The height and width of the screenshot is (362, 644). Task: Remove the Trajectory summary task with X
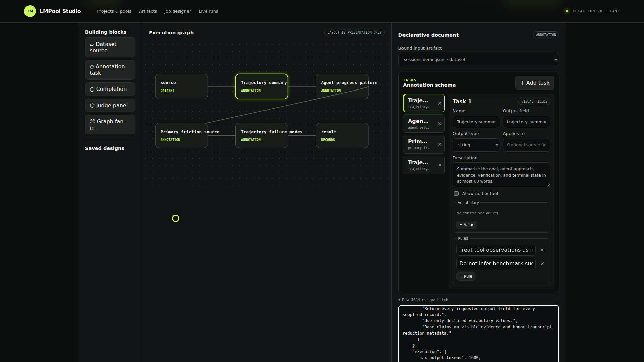(x=440, y=103)
